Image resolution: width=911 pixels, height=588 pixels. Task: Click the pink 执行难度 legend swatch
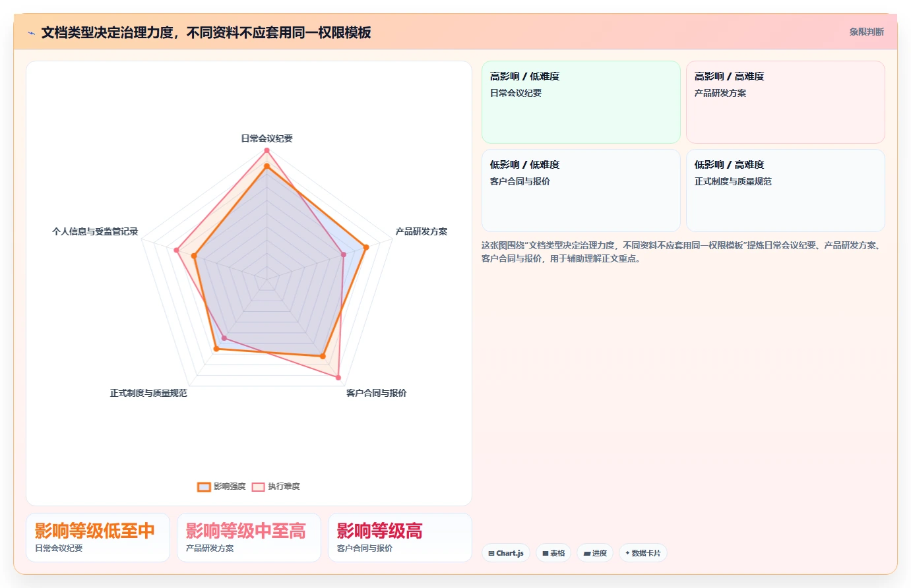[x=258, y=487]
